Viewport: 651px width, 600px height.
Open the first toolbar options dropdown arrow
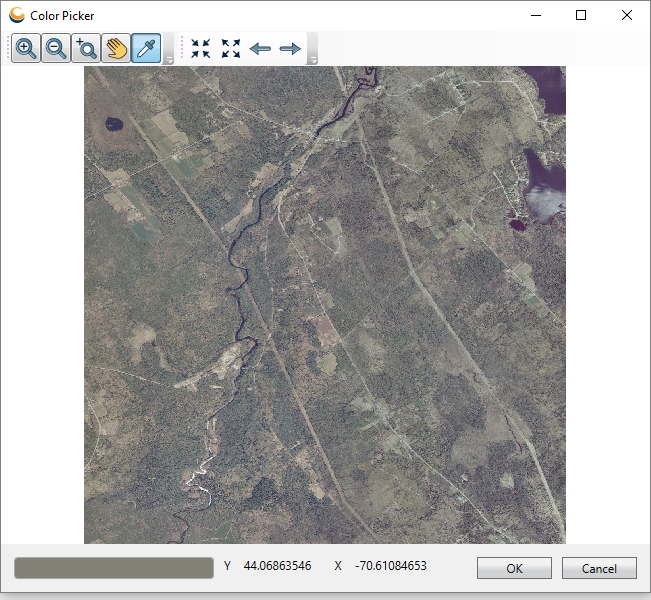pos(169,59)
